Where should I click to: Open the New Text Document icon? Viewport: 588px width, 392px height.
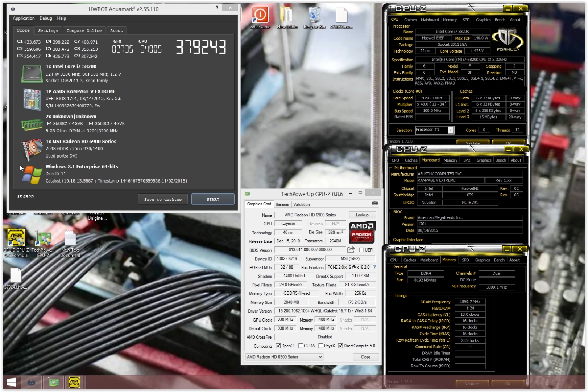70,238
